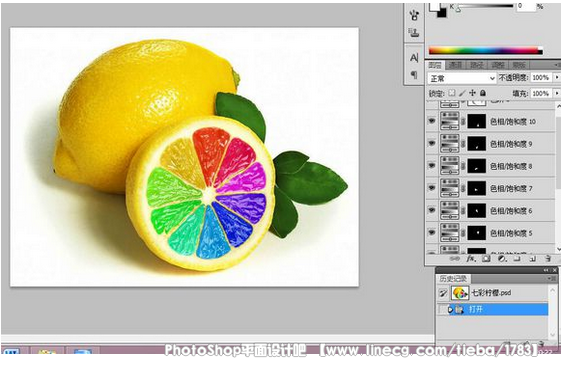
Task: Hide the 色相/饱和度 9 layer
Action: click(x=432, y=143)
